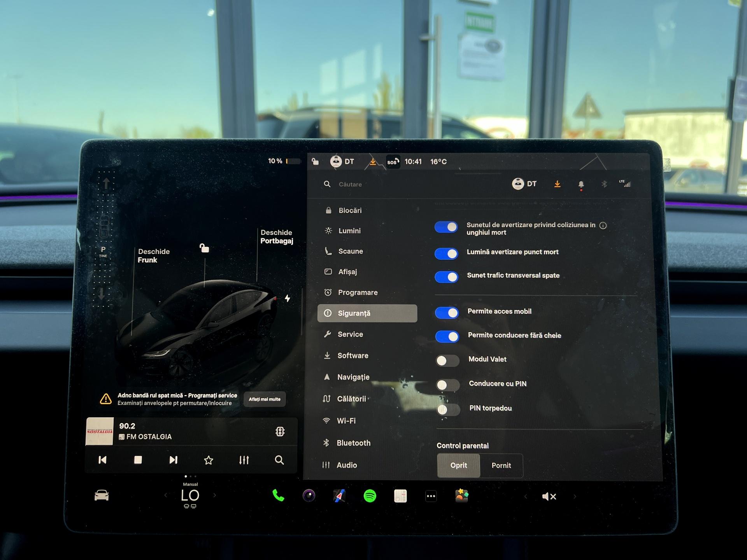This screenshot has width=747, height=560.
Task: Expand more apps via ellipsis icon
Action: click(431, 496)
